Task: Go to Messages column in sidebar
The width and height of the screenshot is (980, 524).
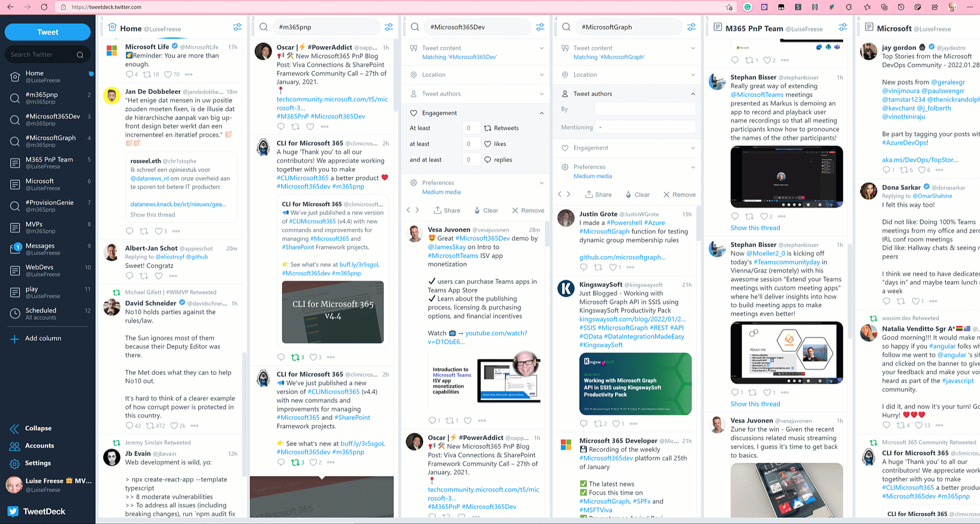Action: 47,249
